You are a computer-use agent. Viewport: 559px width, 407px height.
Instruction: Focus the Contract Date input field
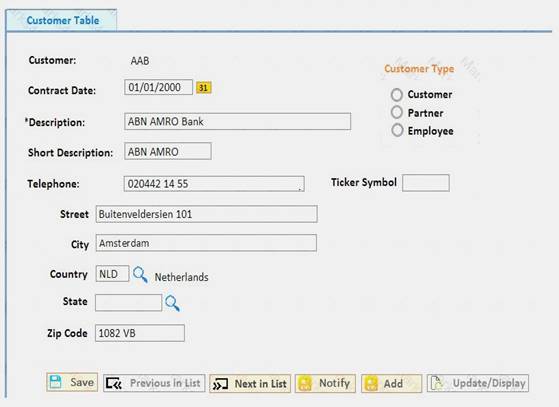point(158,87)
